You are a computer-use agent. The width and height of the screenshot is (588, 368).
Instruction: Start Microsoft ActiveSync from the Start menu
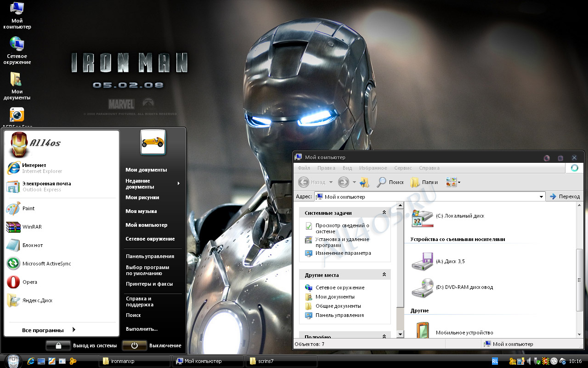[39, 264]
